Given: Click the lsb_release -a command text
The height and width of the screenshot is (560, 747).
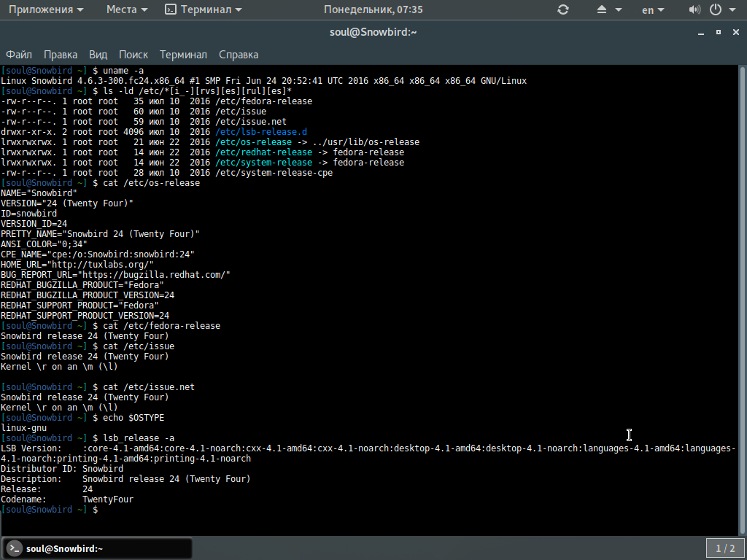Looking at the screenshot, I should tap(139, 438).
